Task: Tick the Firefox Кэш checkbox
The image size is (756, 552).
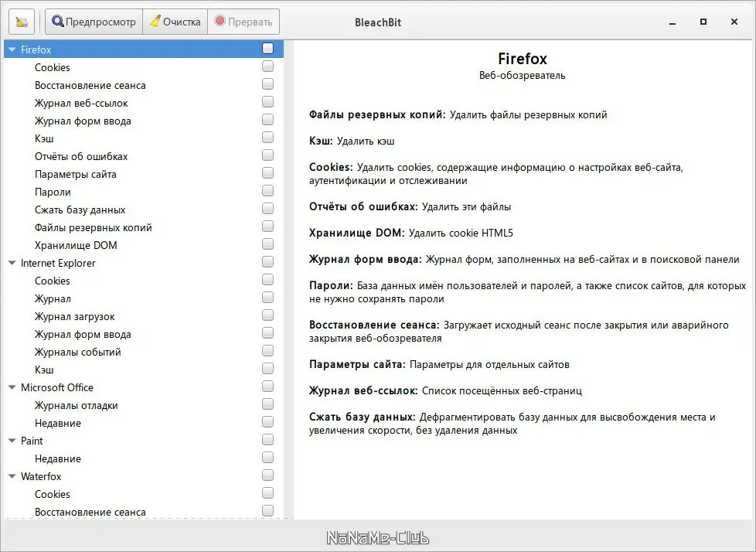Action: (267, 138)
